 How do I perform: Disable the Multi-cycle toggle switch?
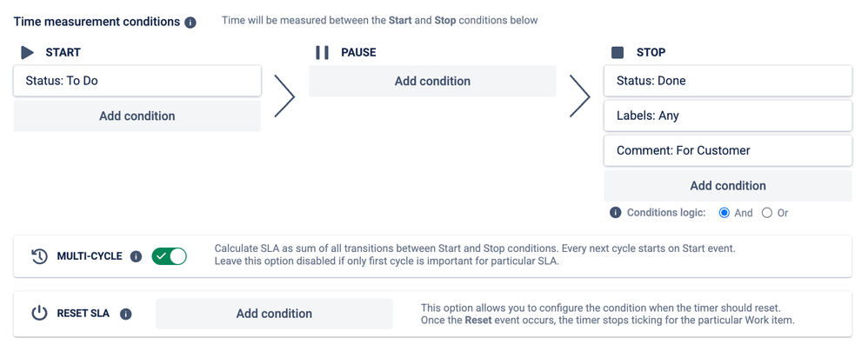click(170, 256)
